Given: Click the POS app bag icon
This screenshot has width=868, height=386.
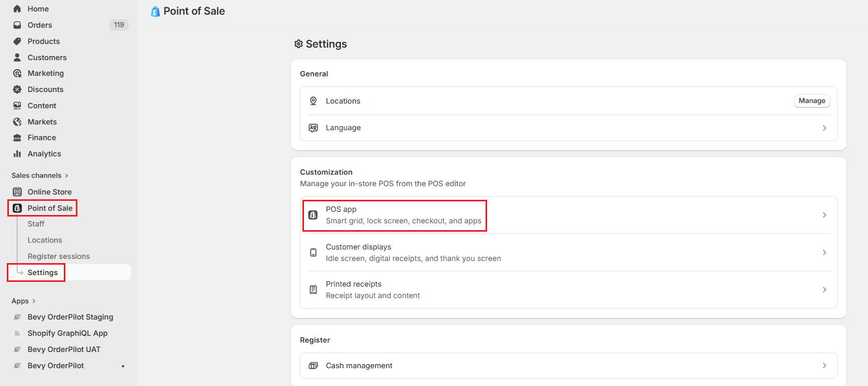Looking at the screenshot, I should [313, 215].
